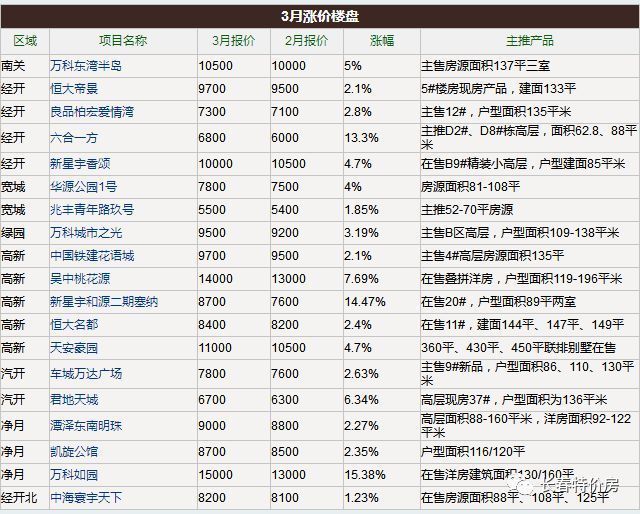Open the 万科如园 project link

click(x=74, y=474)
